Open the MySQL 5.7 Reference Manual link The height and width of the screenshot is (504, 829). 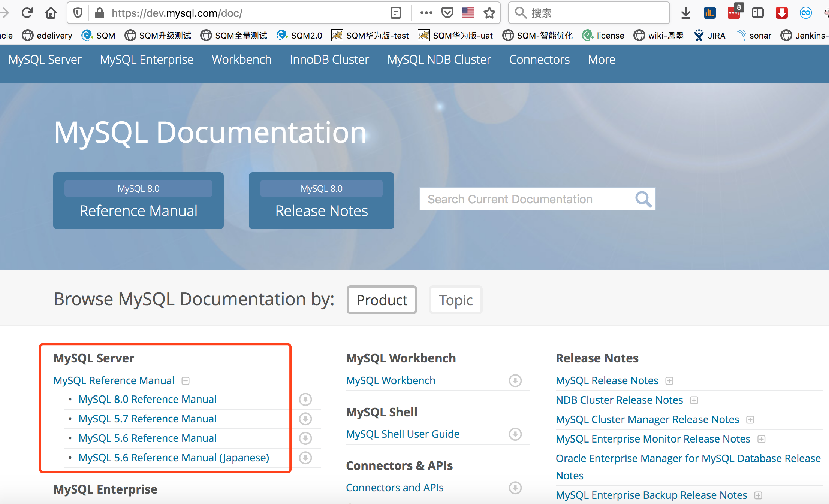click(147, 419)
